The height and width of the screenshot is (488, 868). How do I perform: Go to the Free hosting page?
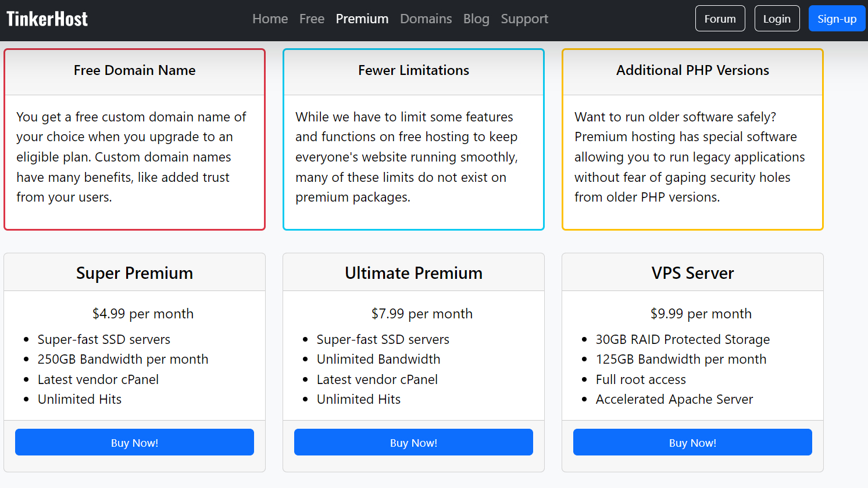312,19
